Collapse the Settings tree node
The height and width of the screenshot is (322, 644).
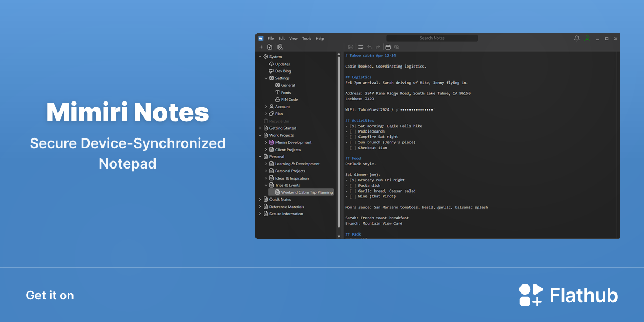click(266, 78)
